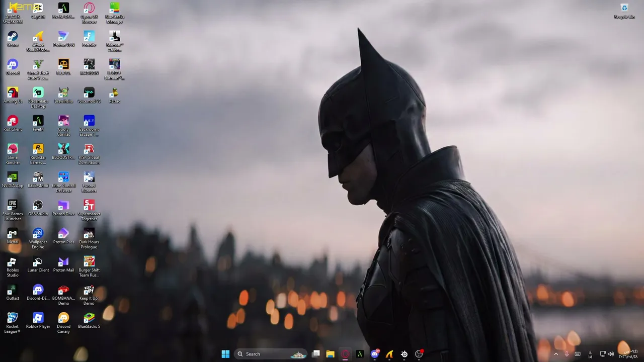Select the Proton Mail shortcut

63,264
